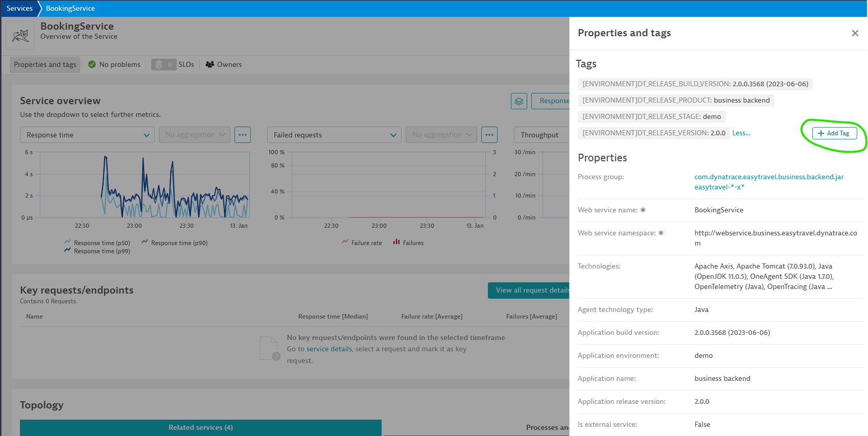Click the Response time (p90) legend icon

(145, 241)
